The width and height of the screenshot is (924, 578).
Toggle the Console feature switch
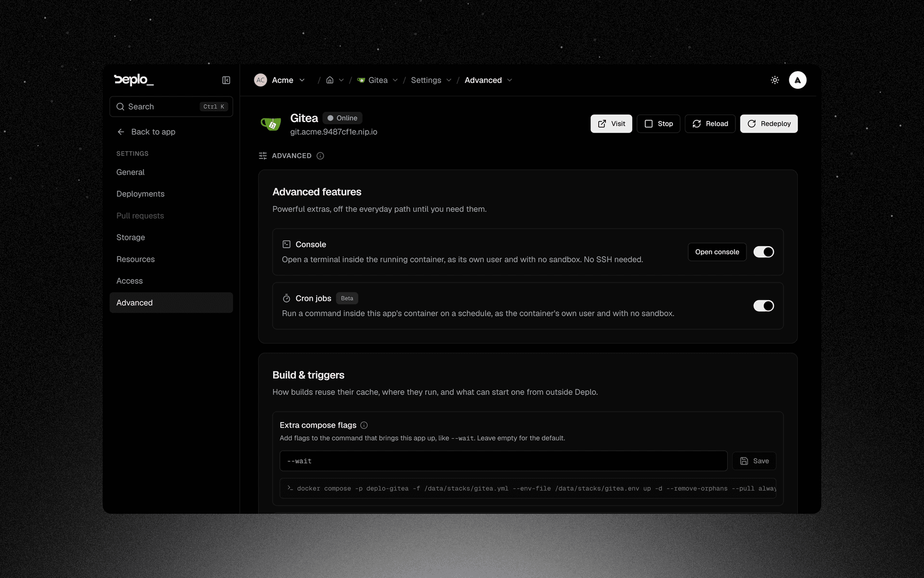[764, 252]
